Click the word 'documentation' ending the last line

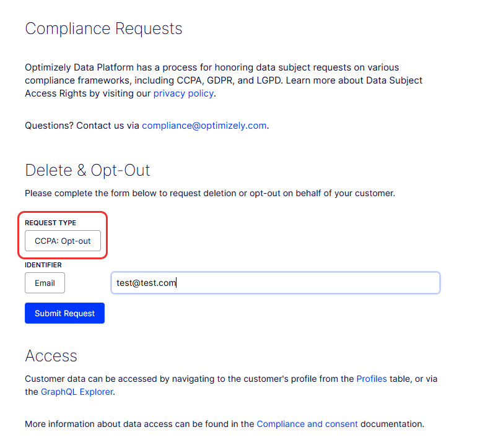(x=391, y=424)
